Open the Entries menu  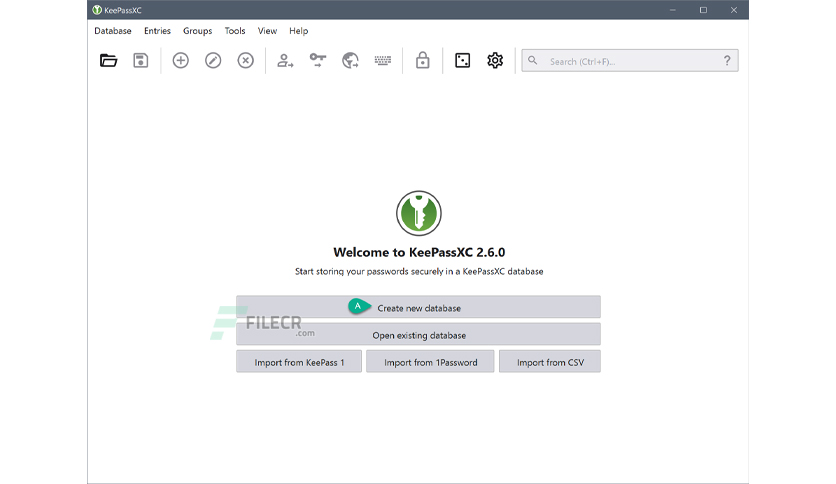157,31
